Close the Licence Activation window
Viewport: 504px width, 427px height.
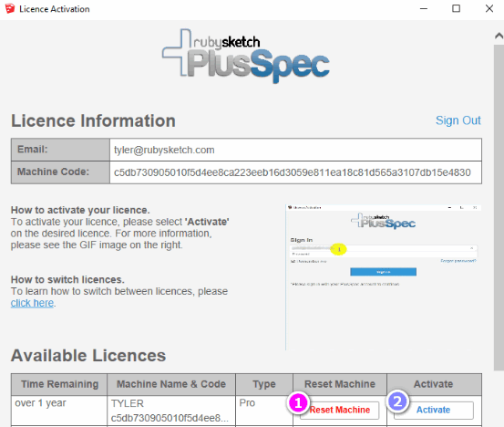pyautogui.click(x=489, y=9)
